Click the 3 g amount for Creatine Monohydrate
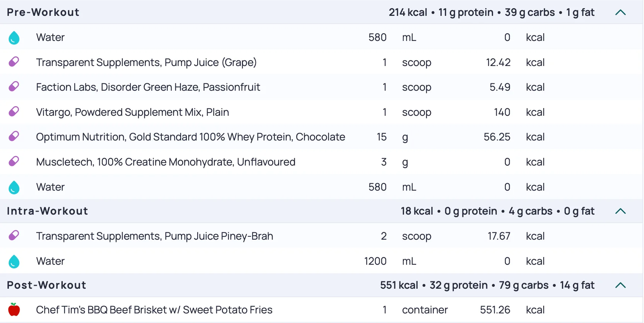The width and height of the screenshot is (644, 323). 384,162
